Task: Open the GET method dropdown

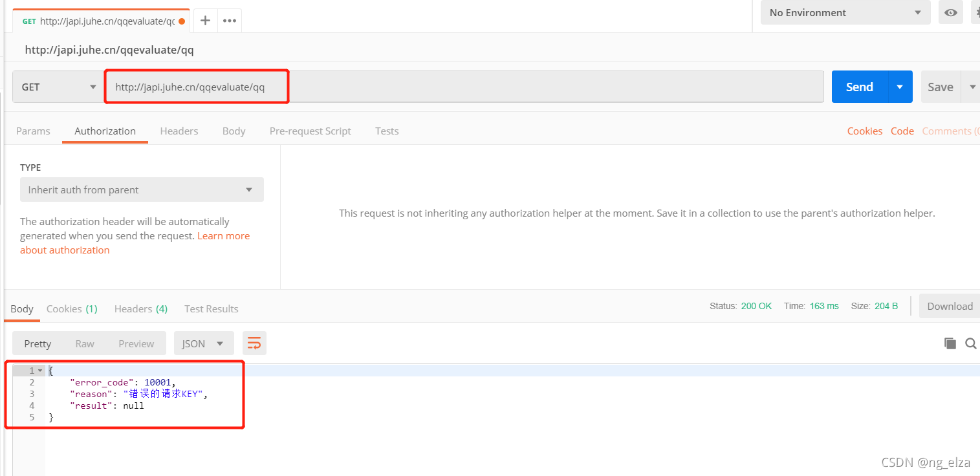Action: pos(58,87)
